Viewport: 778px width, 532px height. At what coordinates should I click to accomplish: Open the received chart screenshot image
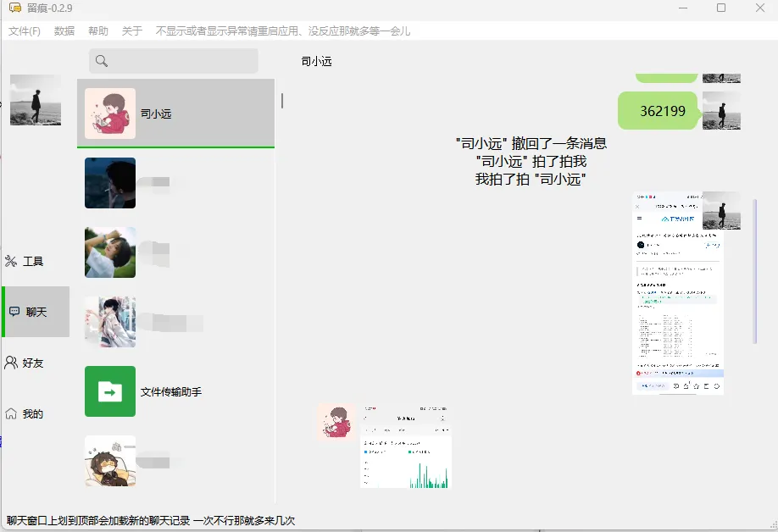(x=405, y=446)
